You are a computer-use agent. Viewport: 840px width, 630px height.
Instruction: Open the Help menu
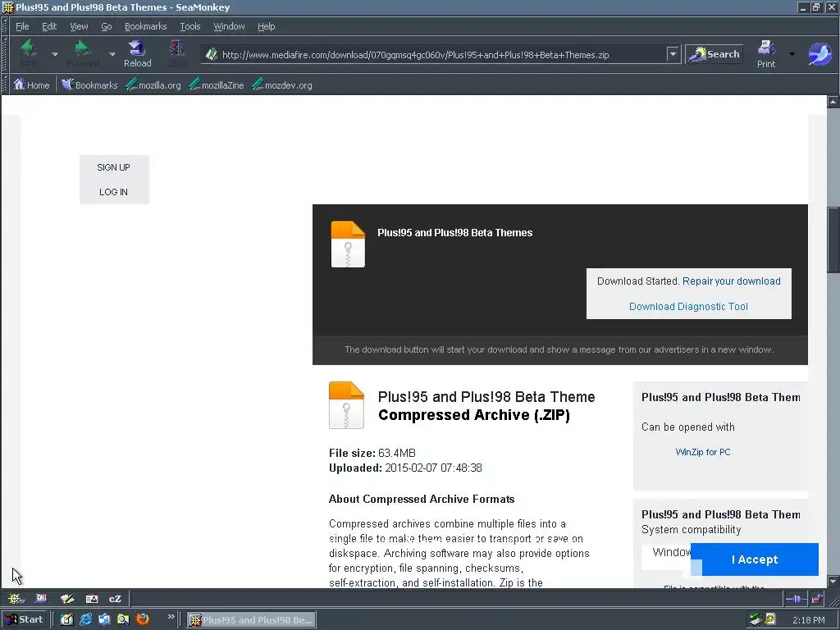267,26
